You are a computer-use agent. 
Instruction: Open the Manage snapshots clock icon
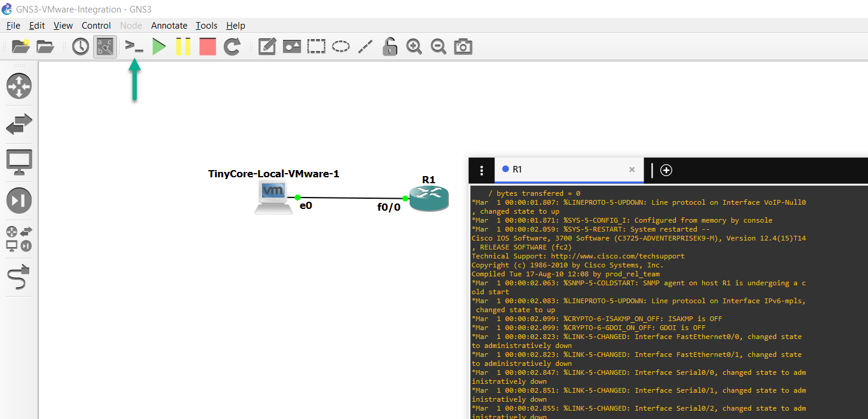81,47
